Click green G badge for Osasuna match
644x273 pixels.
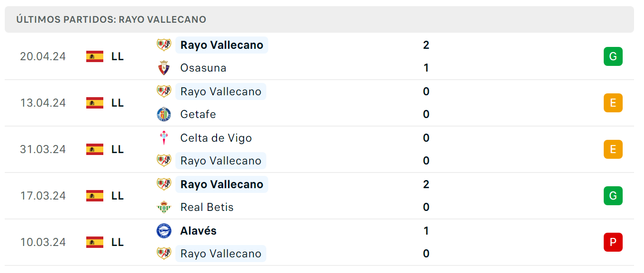[x=613, y=56]
